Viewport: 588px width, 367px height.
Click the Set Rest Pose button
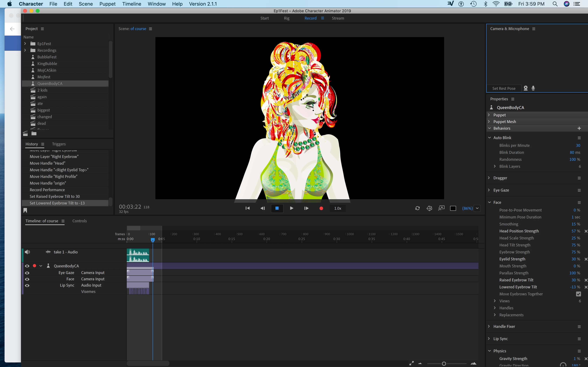[504, 89]
